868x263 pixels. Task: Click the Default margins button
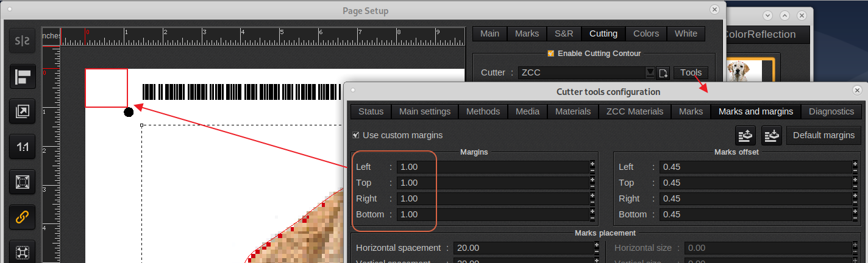(x=824, y=135)
